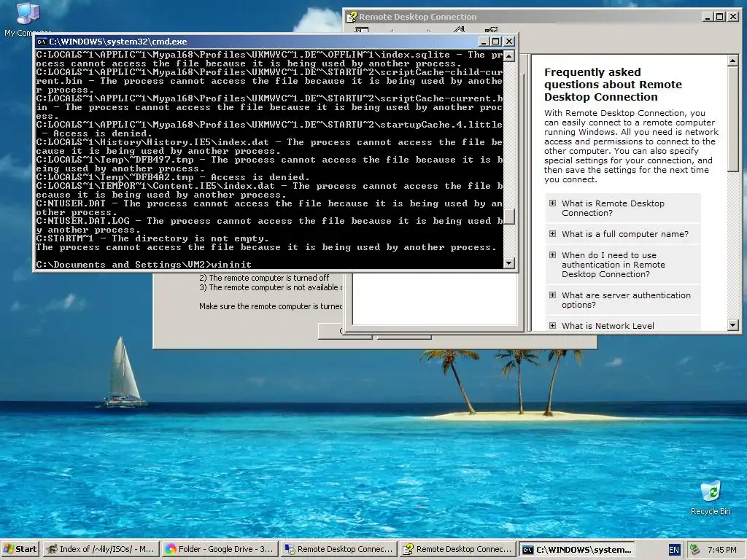The height and width of the screenshot is (560, 747).
Task: Click the cmd window scroll up arrow
Action: coord(508,56)
